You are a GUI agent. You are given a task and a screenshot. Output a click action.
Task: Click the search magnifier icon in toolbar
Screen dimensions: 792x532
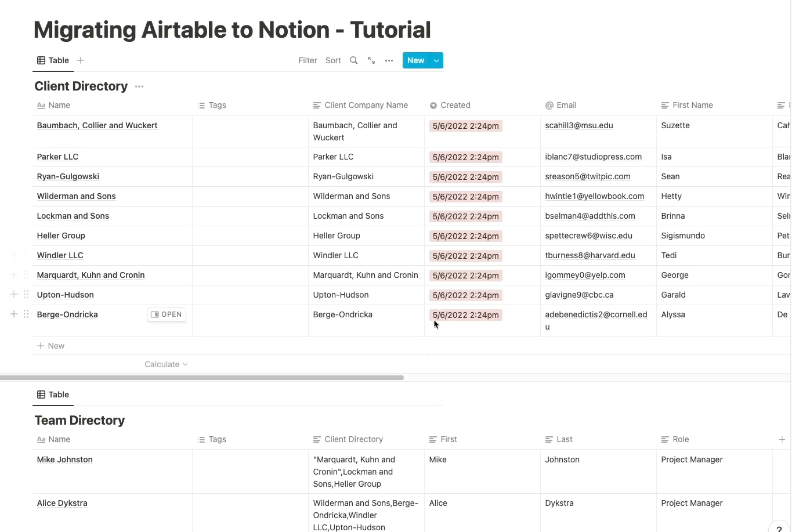click(x=353, y=60)
